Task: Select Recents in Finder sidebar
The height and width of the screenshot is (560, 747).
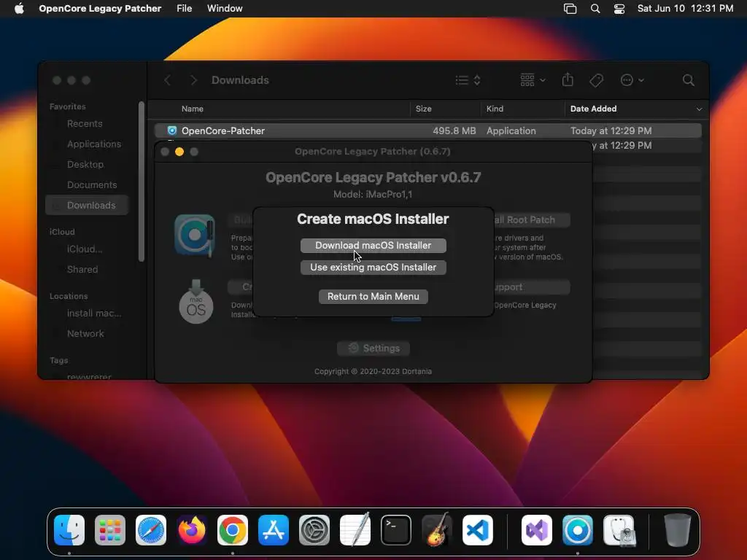Action: [85, 124]
